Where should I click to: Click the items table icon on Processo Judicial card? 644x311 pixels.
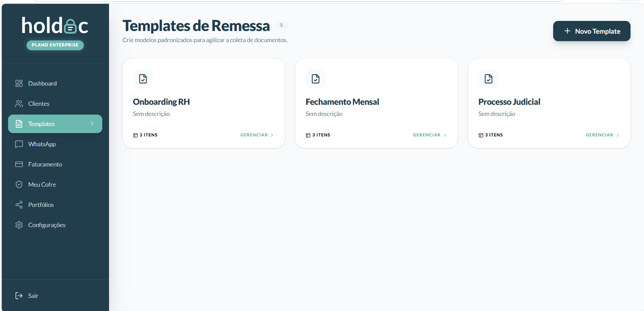pyautogui.click(x=481, y=135)
